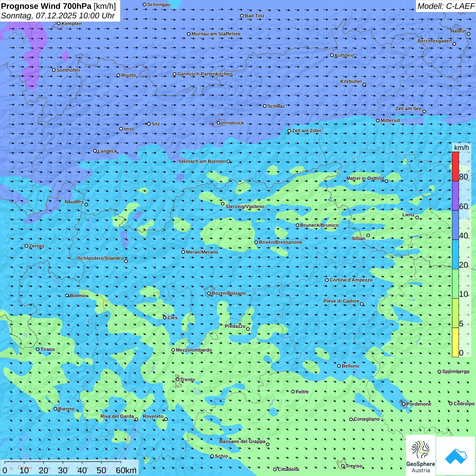Click the 'Bad Tölz' label
The height and width of the screenshot is (476, 476).
click(x=254, y=16)
